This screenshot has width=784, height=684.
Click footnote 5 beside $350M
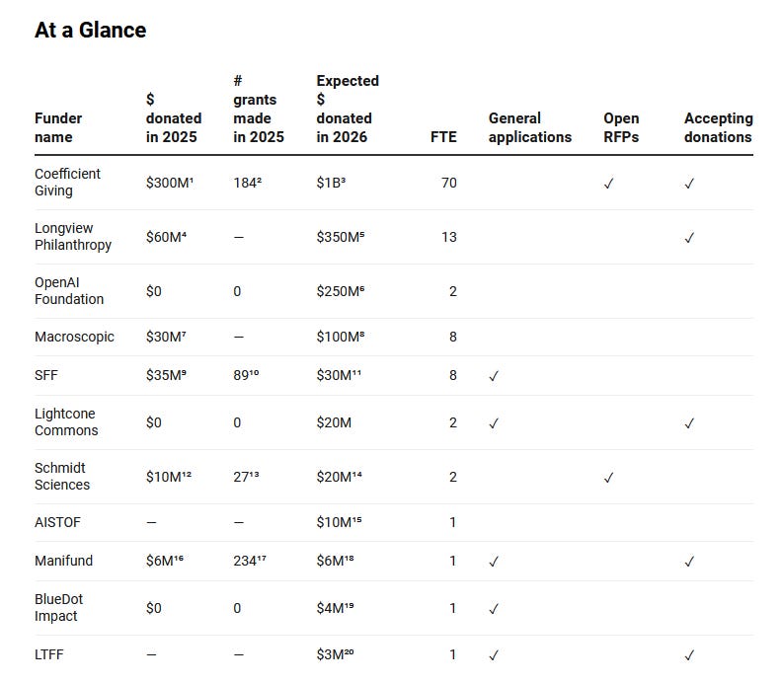click(x=362, y=233)
